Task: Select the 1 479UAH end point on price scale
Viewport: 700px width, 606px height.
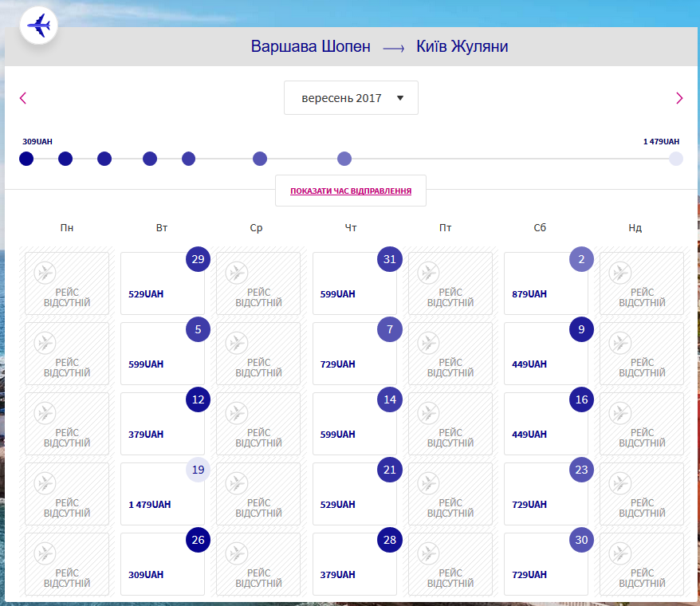Action: (675, 159)
